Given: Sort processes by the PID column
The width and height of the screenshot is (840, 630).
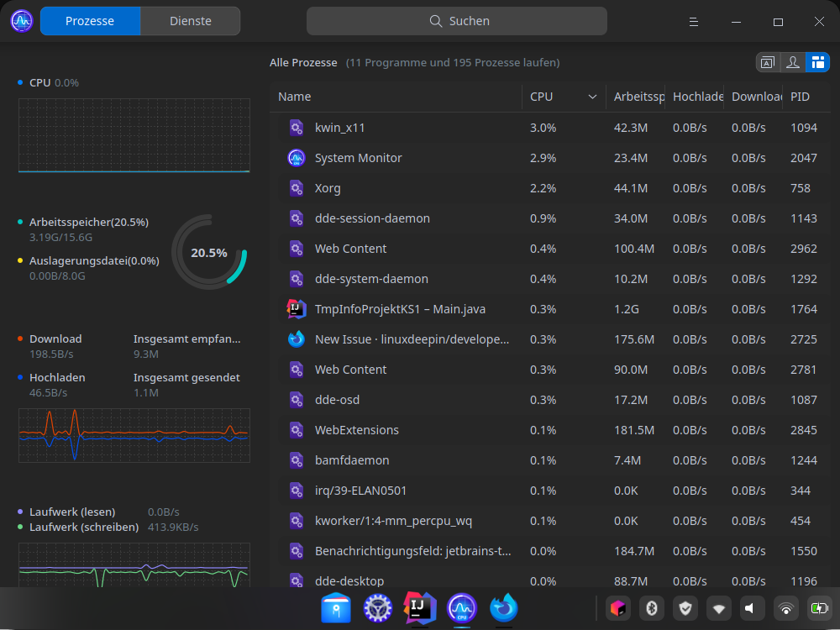Looking at the screenshot, I should click(x=800, y=97).
